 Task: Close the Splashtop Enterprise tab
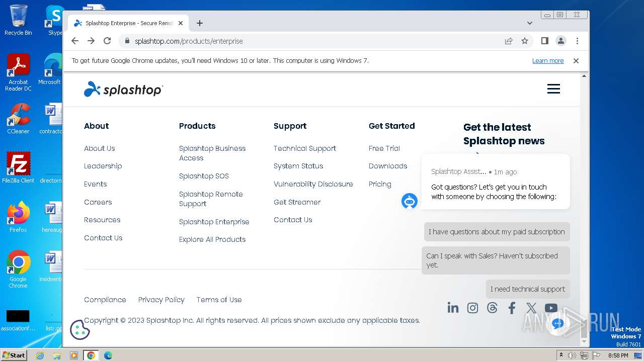tap(181, 23)
